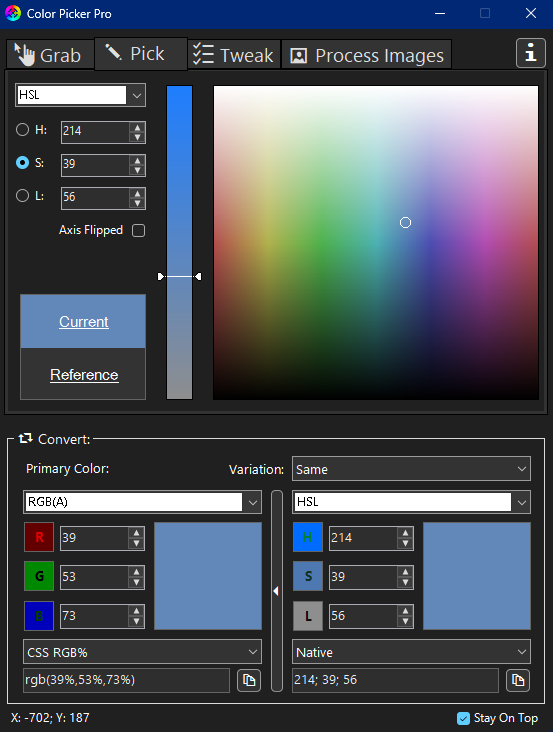Click the gray L lightness channel icon
The height and width of the screenshot is (732, 553).
tap(308, 616)
